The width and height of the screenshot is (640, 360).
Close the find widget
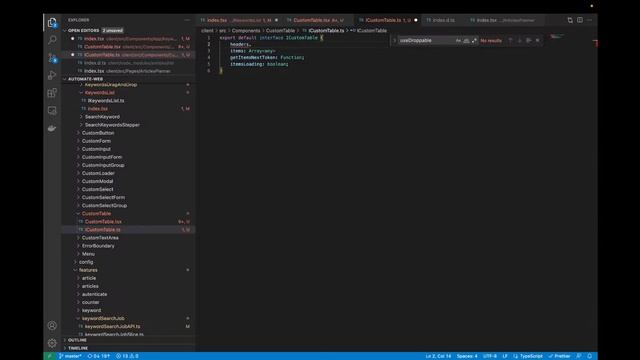tap(538, 40)
